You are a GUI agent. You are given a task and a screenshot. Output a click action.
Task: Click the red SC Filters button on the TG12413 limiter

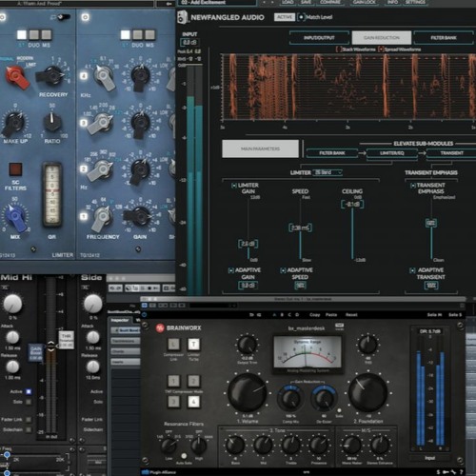pos(15,169)
